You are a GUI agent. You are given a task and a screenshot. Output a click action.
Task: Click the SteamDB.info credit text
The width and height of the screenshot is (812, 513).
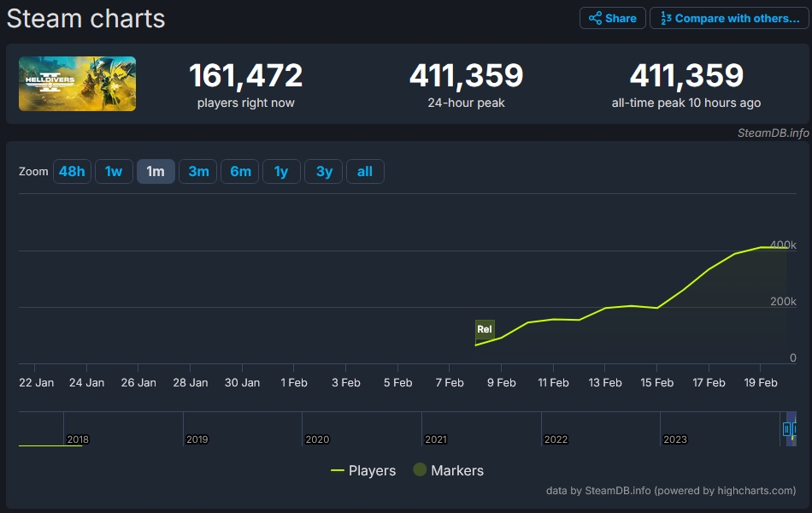[x=774, y=133]
